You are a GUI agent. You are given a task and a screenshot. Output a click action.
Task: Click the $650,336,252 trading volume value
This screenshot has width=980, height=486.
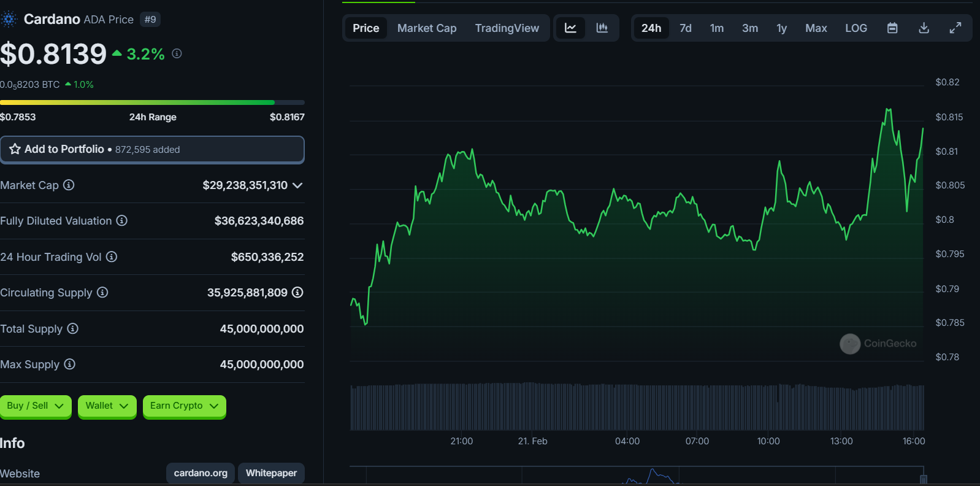(x=267, y=257)
